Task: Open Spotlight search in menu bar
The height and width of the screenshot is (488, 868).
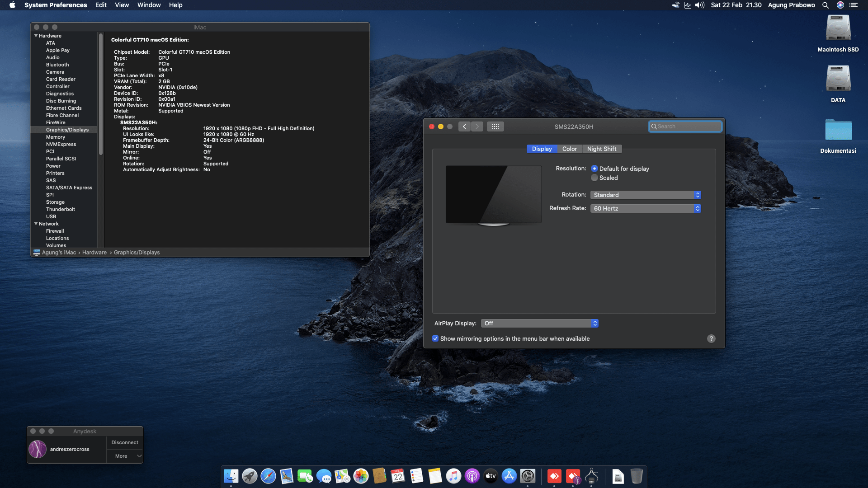Action: point(826,5)
